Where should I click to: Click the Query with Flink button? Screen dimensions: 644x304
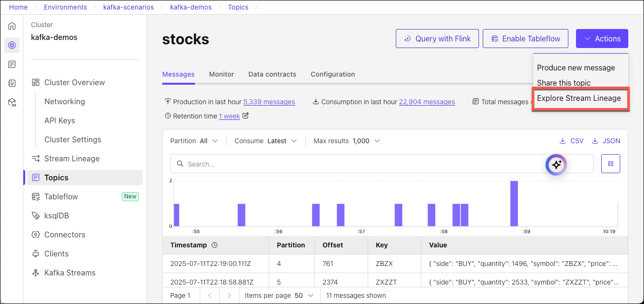tap(437, 39)
